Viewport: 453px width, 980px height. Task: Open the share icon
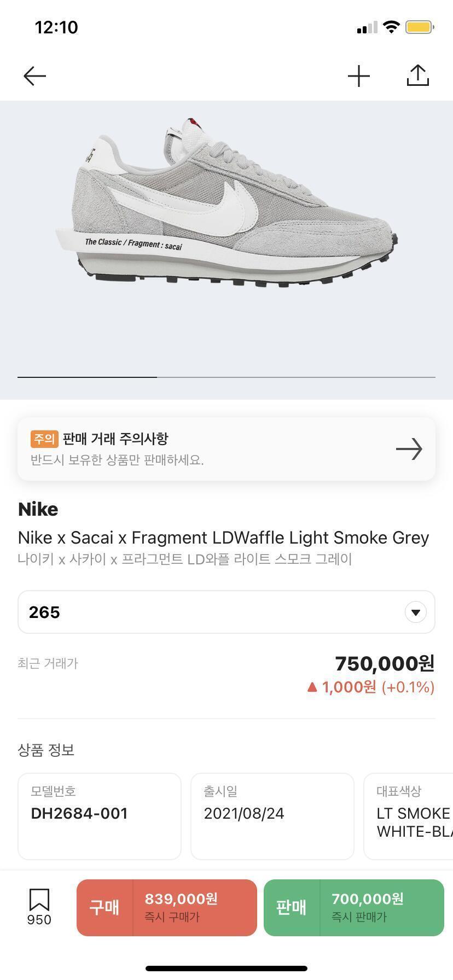click(x=418, y=76)
